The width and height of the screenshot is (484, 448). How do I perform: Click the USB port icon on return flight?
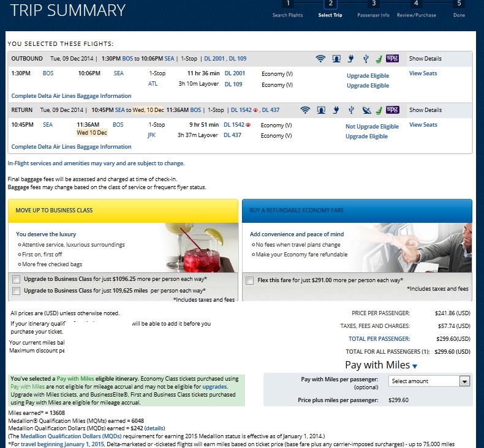(350, 110)
